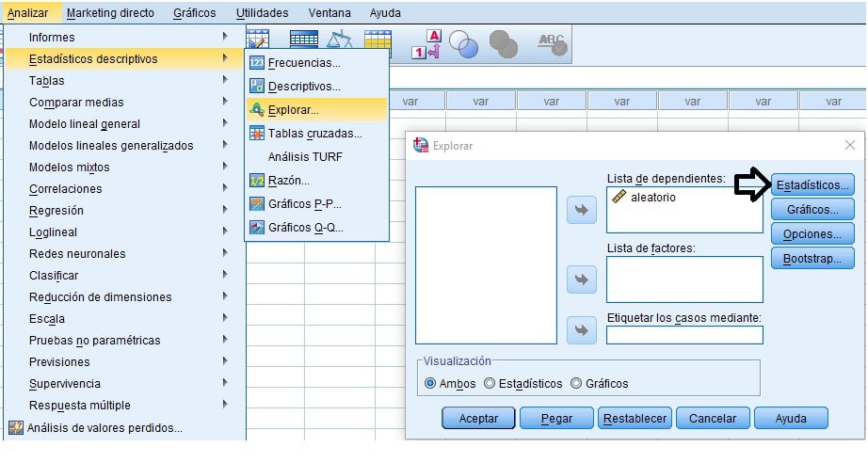
Task: Click the Gráficos P-P icon
Action: point(257,203)
